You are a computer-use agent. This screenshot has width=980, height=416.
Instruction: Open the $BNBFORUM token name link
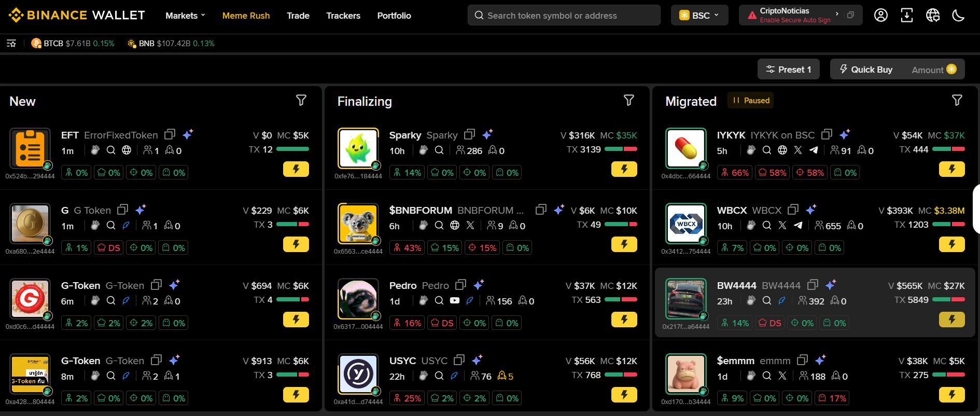pos(421,210)
